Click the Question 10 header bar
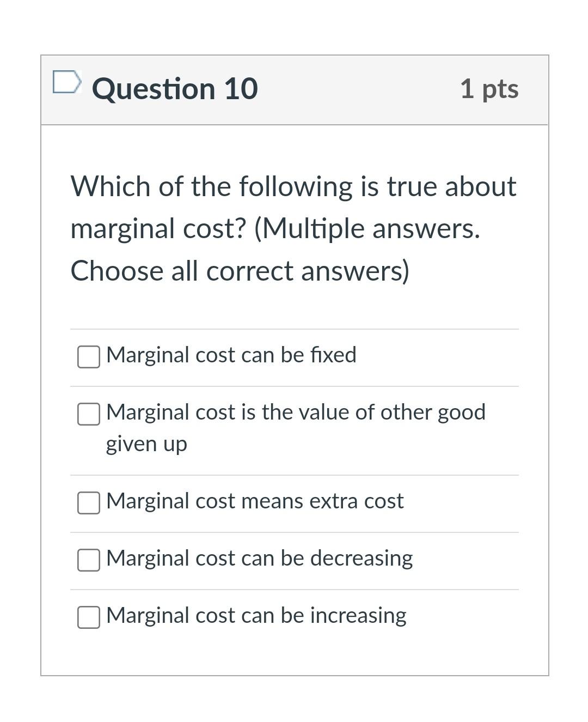Image resolution: width=588 pixels, height=722 pixels. [x=294, y=90]
